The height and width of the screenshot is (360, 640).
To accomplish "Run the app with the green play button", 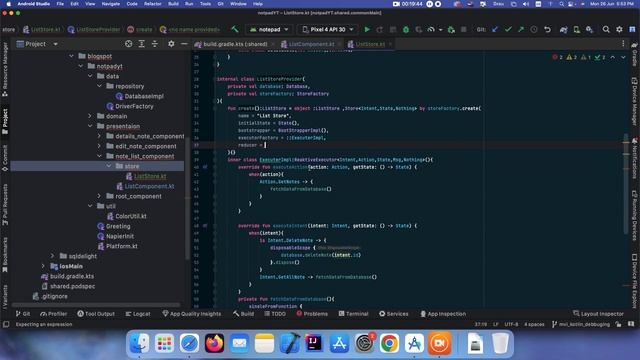I will pyautogui.click(x=367, y=29).
